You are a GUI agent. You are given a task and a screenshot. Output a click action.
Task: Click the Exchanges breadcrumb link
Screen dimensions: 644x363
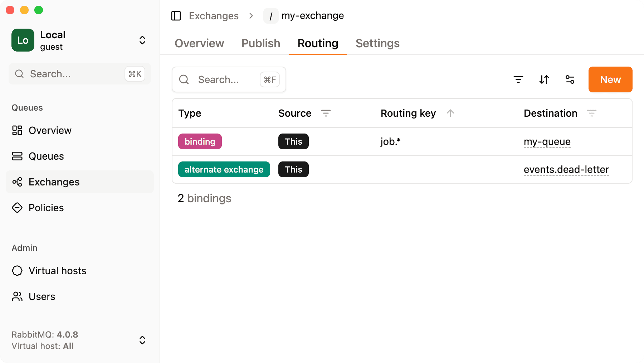pos(214,16)
